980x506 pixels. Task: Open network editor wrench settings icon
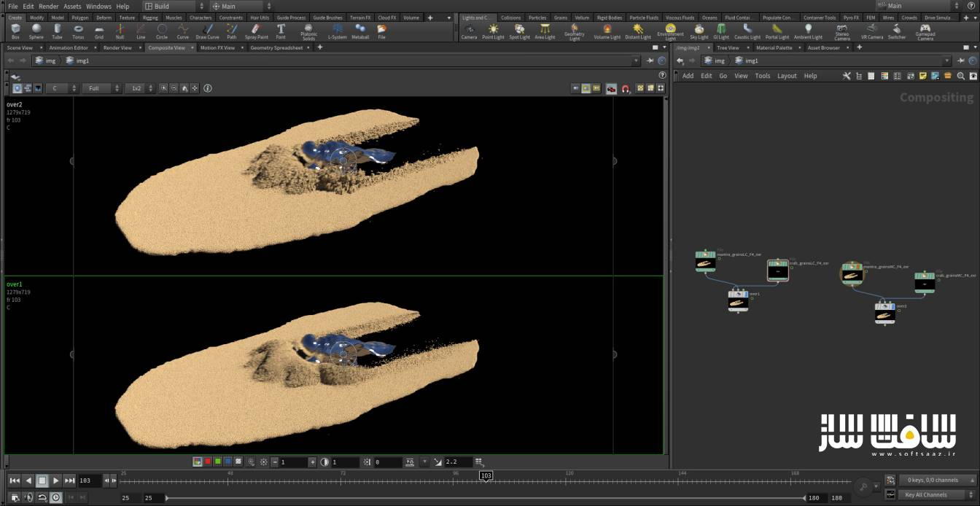pos(847,76)
